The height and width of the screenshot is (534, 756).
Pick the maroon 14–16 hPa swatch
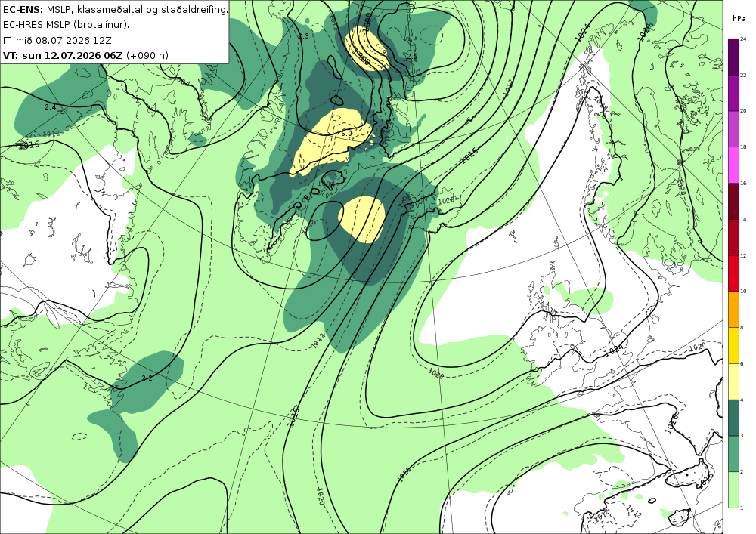point(733,201)
